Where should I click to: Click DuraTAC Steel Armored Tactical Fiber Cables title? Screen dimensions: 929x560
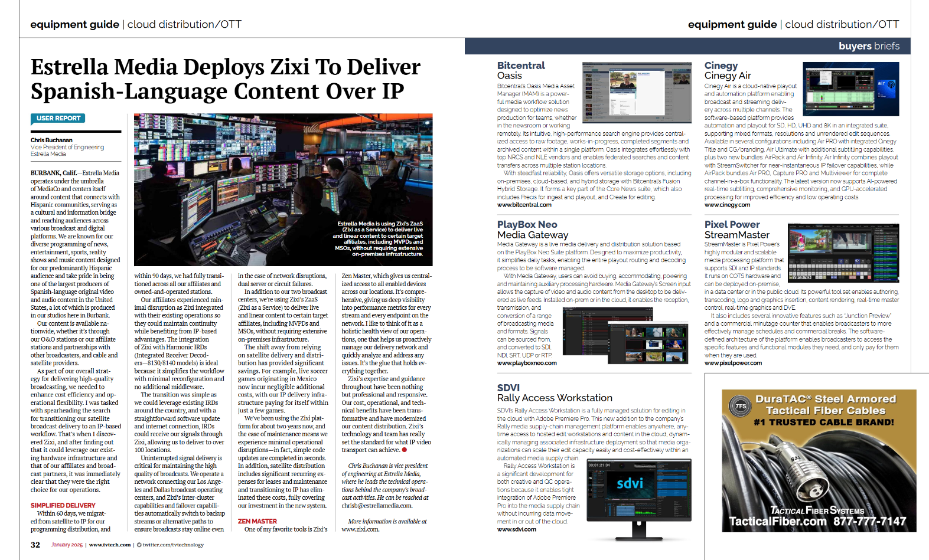[826, 405]
